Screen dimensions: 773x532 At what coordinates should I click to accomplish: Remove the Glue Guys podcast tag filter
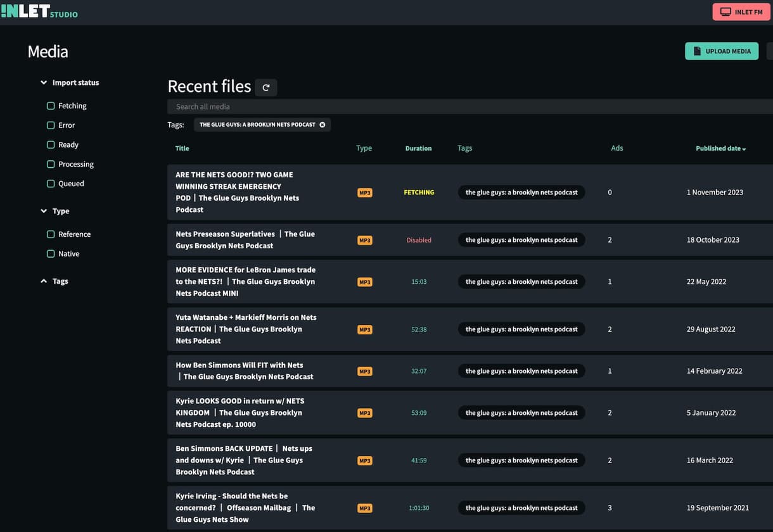(323, 124)
